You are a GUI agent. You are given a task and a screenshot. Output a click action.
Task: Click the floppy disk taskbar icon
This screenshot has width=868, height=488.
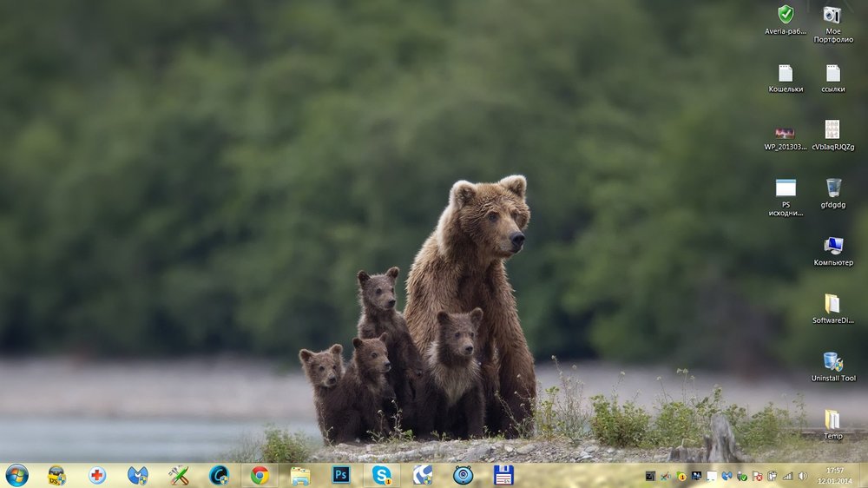point(503,475)
